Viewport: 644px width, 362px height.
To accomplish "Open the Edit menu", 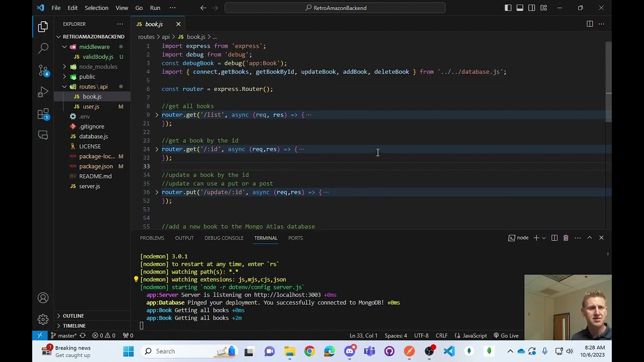I will click(72, 8).
